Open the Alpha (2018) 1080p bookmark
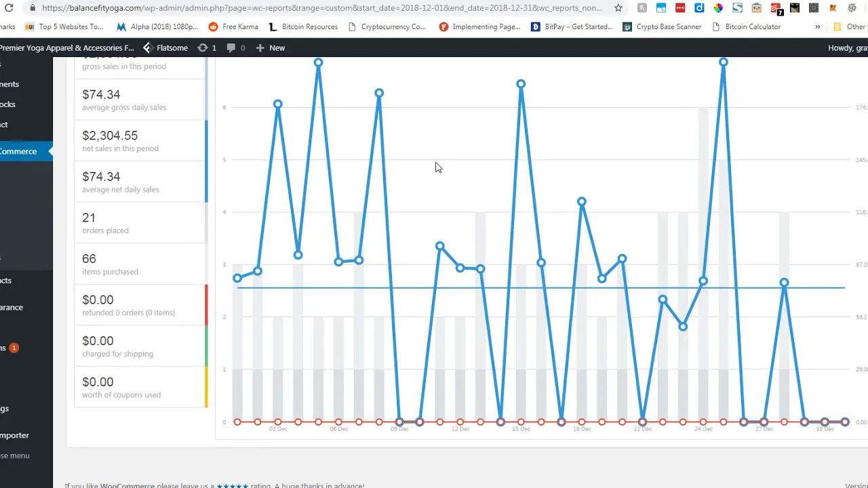Image resolution: width=868 pixels, height=488 pixels. 157,27
